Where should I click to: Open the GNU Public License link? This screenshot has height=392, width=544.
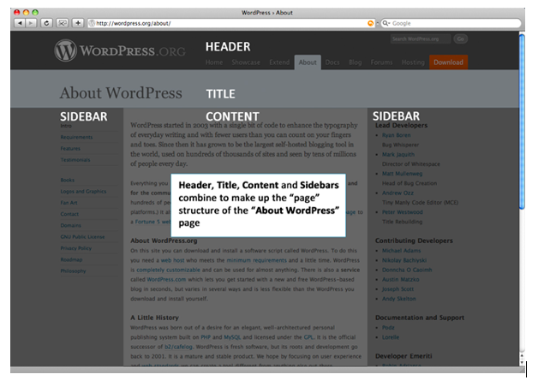coord(82,237)
